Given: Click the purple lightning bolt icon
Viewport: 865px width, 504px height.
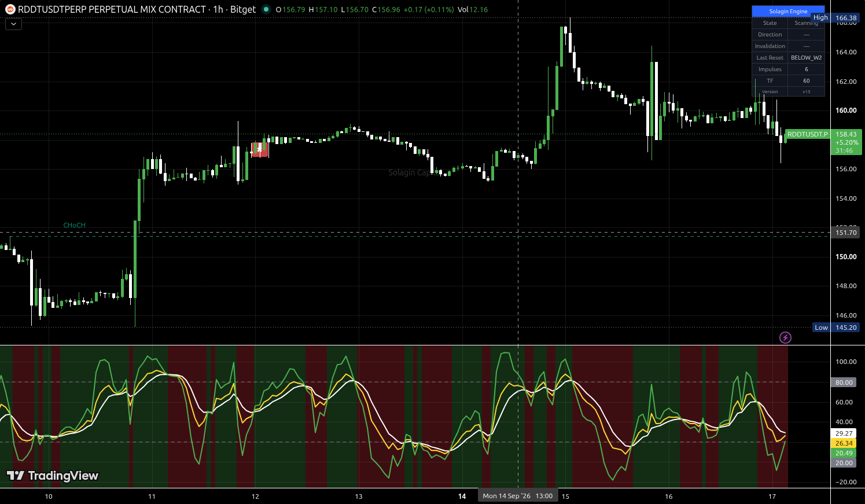Looking at the screenshot, I should click(x=785, y=337).
